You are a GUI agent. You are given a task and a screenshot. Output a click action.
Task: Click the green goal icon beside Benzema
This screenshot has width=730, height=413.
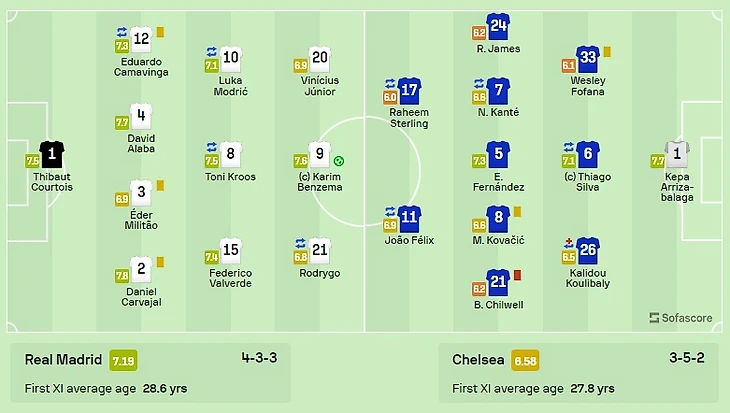(340, 161)
